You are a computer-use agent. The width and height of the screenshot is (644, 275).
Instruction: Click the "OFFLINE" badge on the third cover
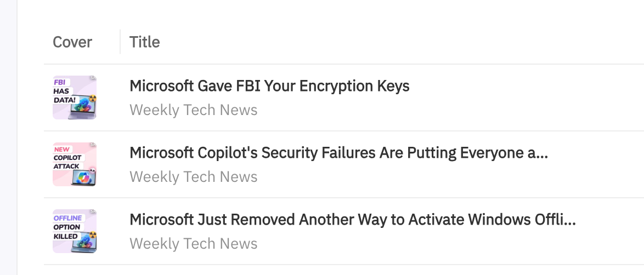[67, 217]
